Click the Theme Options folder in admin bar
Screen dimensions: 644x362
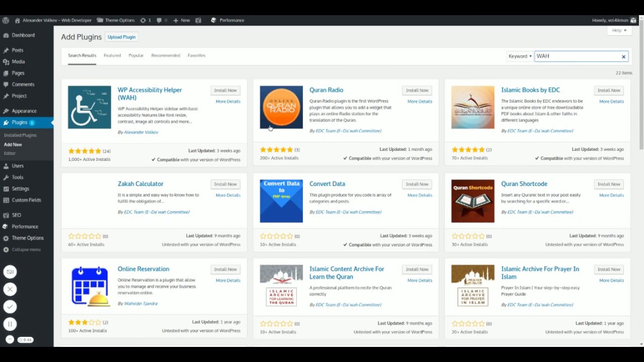pyautogui.click(x=116, y=20)
